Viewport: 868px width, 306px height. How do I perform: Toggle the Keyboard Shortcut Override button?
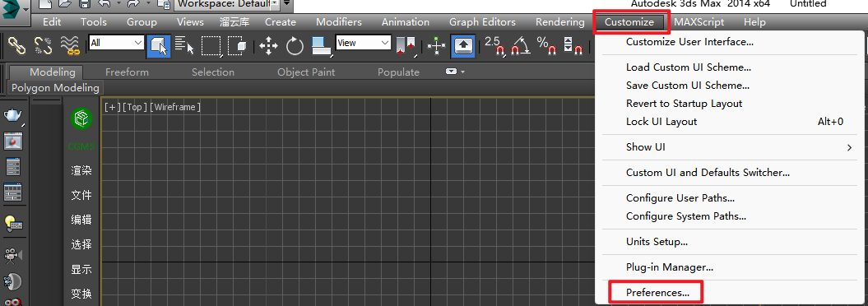(462, 45)
